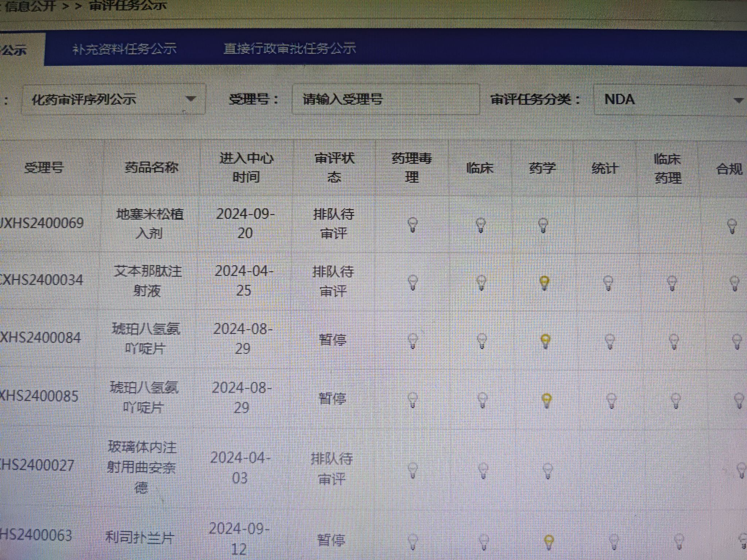This screenshot has height=560, width=747.
Task: Click 药理毒理 bulb for 艾本那肽注射液
Action: click(x=413, y=282)
